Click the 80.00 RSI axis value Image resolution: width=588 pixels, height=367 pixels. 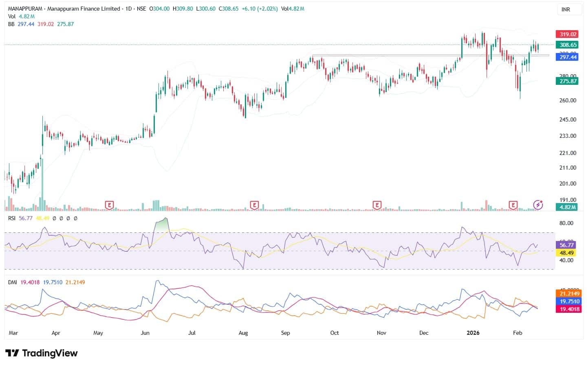click(566, 223)
